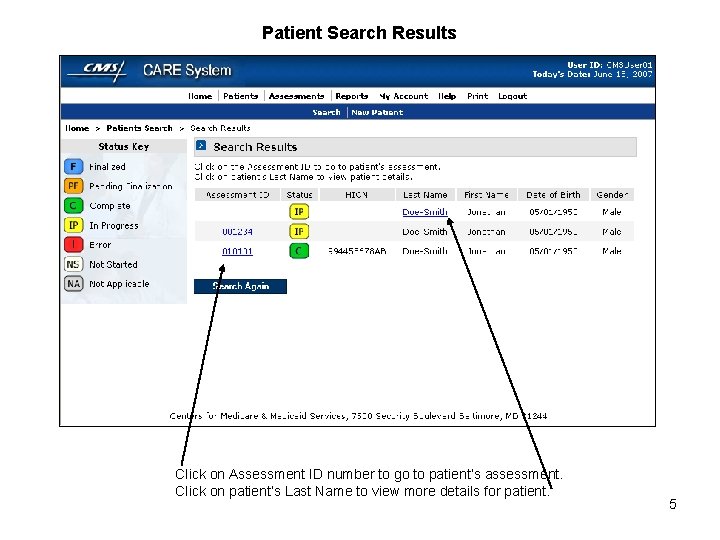This screenshot has width=720, height=540.
Task: Click the green 'C' status in results table
Action: tap(299, 251)
